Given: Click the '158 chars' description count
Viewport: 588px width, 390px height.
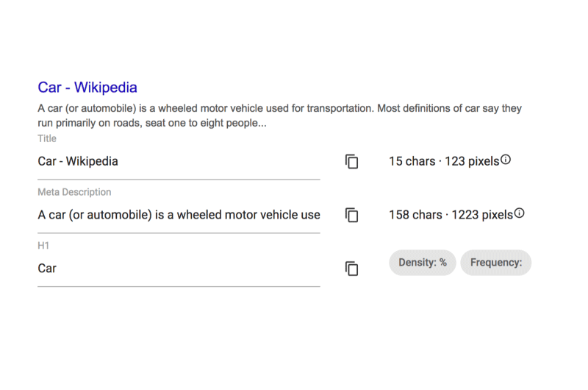Looking at the screenshot, I should coord(415,215).
